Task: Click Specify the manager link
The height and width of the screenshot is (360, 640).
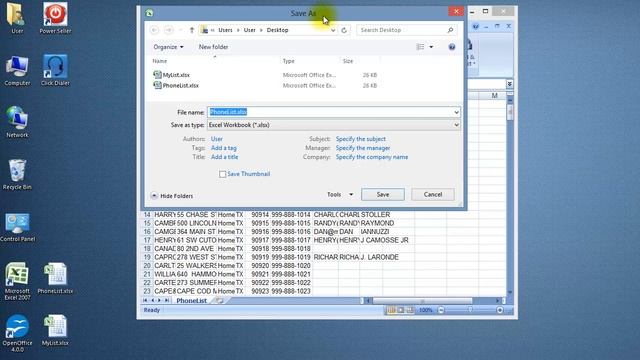Action: pos(363,148)
